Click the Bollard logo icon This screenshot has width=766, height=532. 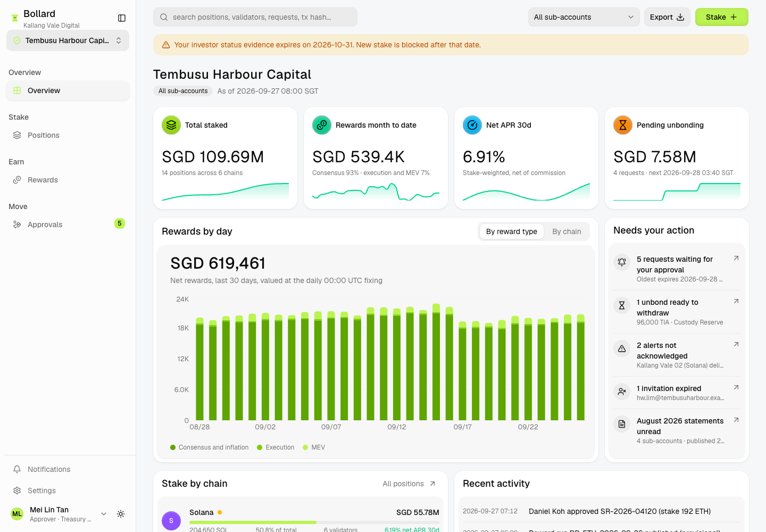coord(15,18)
